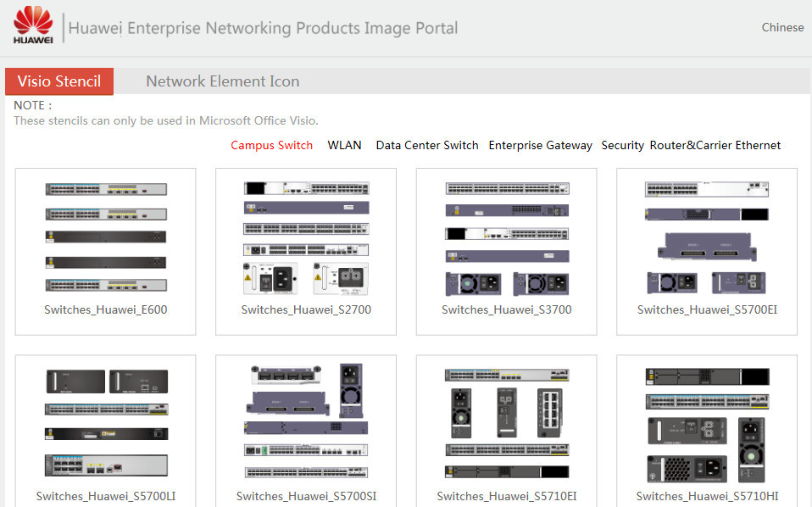812x507 pixels.
Task: Open Router&Carrier Ethernet category
Action: point(715,146)
